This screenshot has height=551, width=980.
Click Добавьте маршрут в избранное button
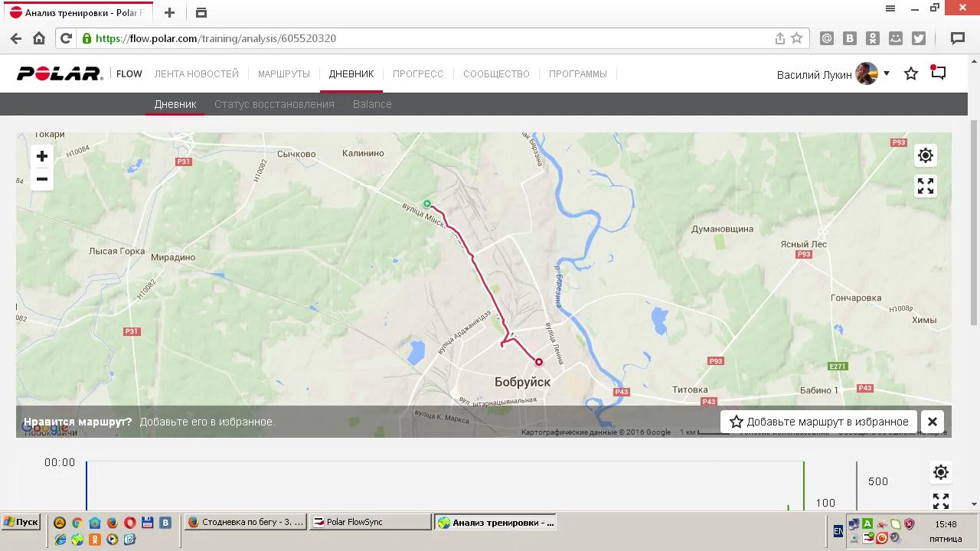(818, 422)
